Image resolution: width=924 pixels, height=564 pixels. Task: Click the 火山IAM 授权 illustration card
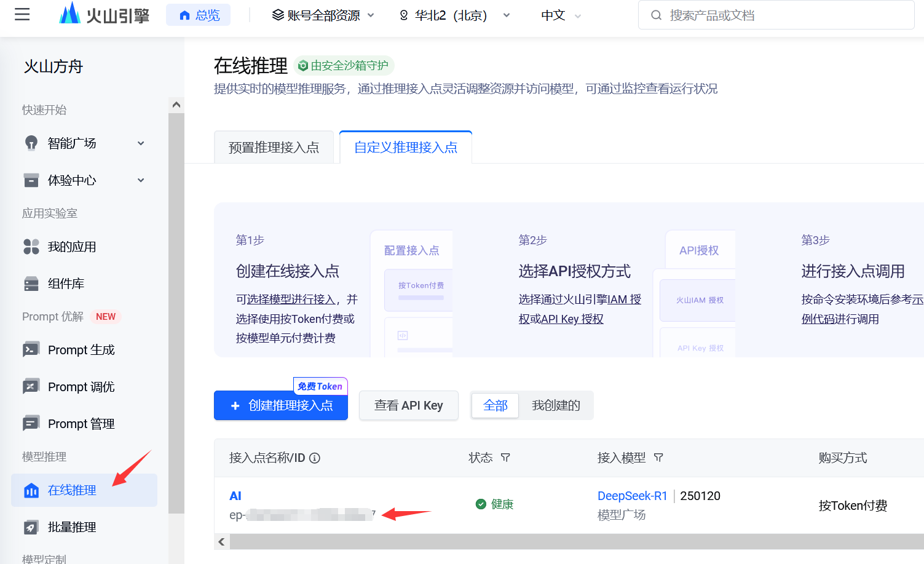coord(698,300)
